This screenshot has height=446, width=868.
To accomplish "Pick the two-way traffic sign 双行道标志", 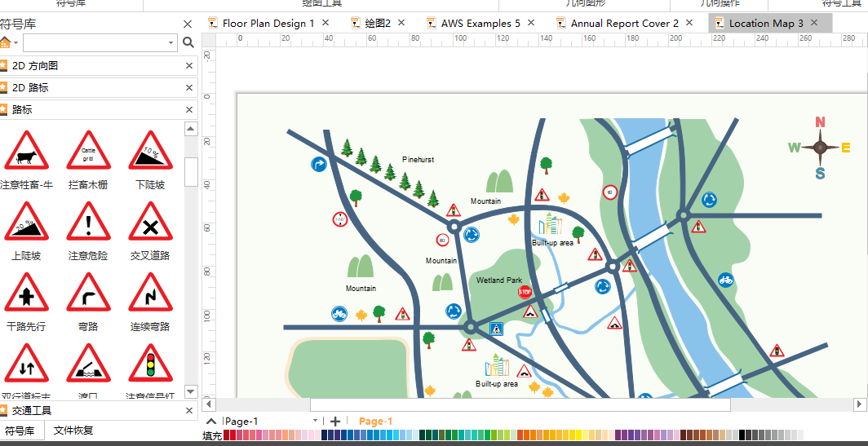I will (26, 363).
